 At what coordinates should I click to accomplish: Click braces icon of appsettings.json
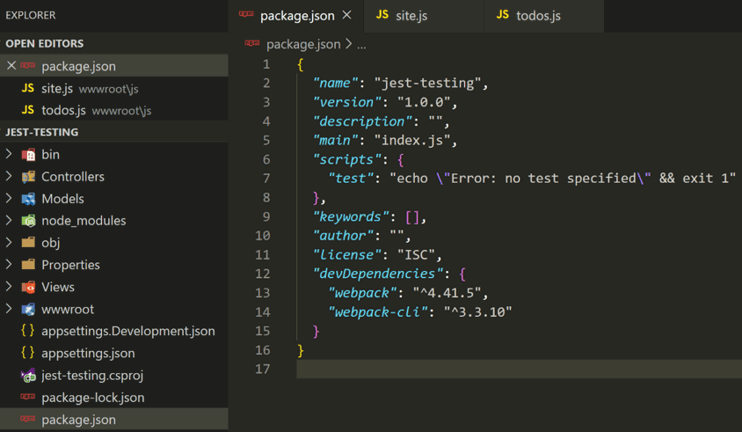click(x=28, y=353)
